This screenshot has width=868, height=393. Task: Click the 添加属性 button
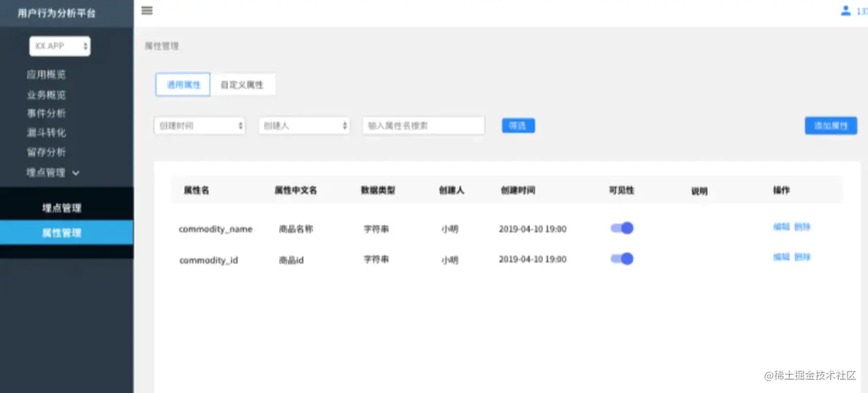(831, 126)
